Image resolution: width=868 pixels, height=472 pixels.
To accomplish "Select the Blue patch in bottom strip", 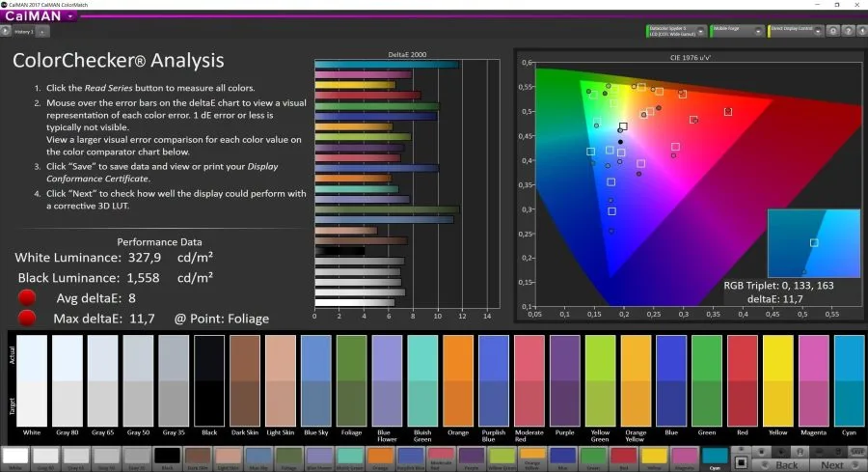I will pos(563,458).
